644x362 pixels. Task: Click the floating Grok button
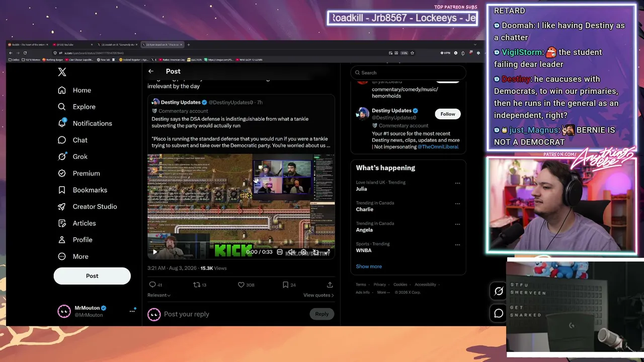[x=499, y=291]
